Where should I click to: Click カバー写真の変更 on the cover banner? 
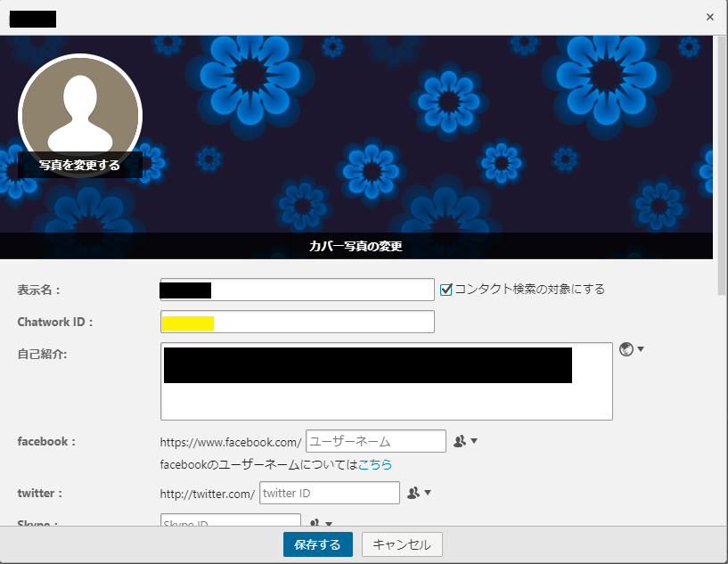coord(356,246)
